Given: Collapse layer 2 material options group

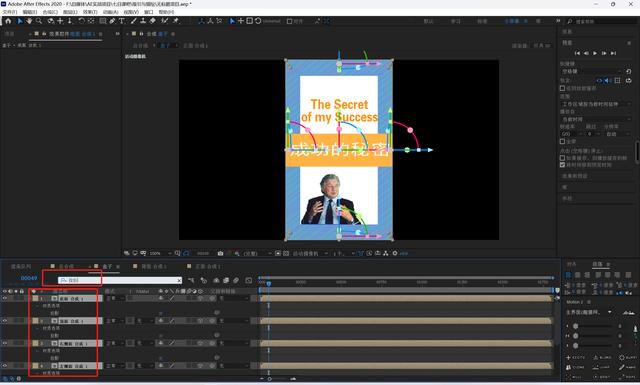Looking at the screenshot, I should pyautogui.click(x=37, y=328).
